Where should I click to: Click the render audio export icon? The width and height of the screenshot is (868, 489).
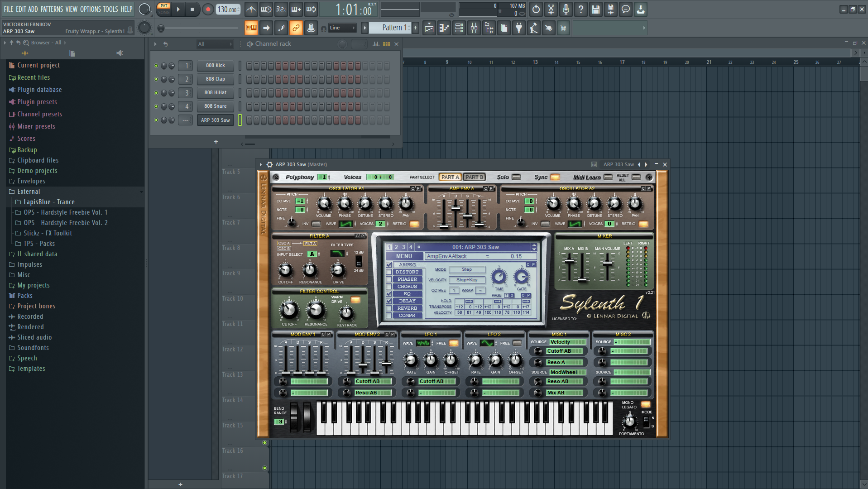[x=611, y=9]
